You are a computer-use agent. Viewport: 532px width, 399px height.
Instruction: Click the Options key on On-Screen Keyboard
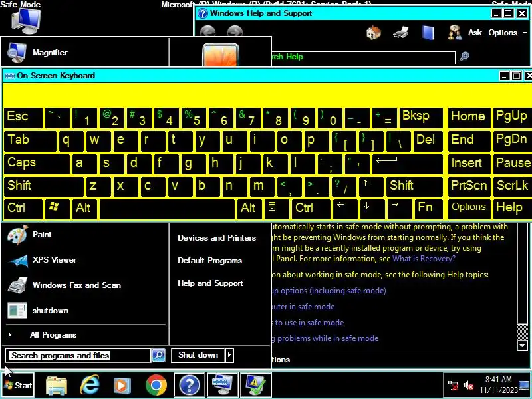tap(469, 209)
